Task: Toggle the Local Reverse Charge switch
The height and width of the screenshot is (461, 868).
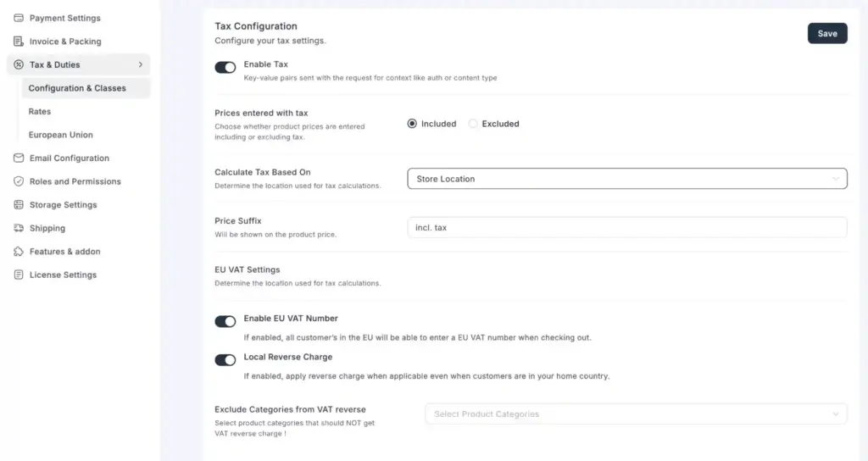Action: (x=225, y=359)
